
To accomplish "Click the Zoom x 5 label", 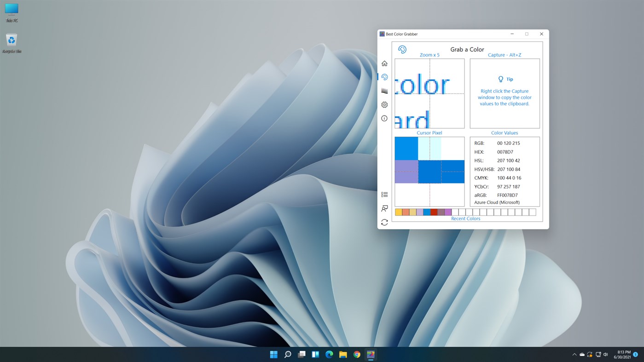I will point(429,55).
